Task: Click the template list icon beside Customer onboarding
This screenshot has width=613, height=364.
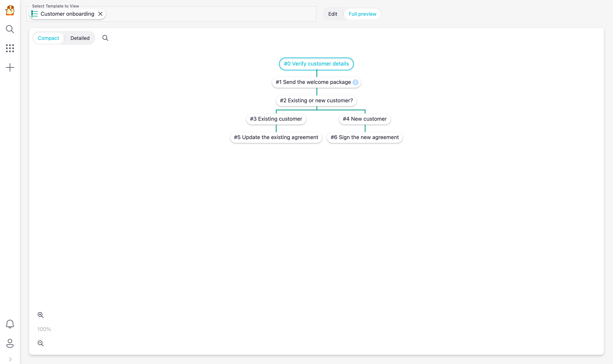Action: 34,14
